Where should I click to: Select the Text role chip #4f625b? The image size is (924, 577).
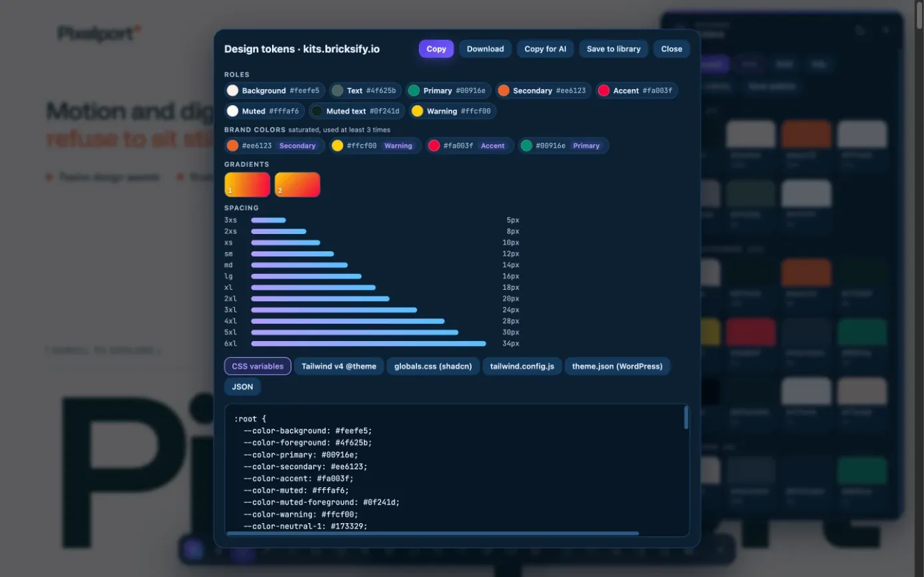365,90
